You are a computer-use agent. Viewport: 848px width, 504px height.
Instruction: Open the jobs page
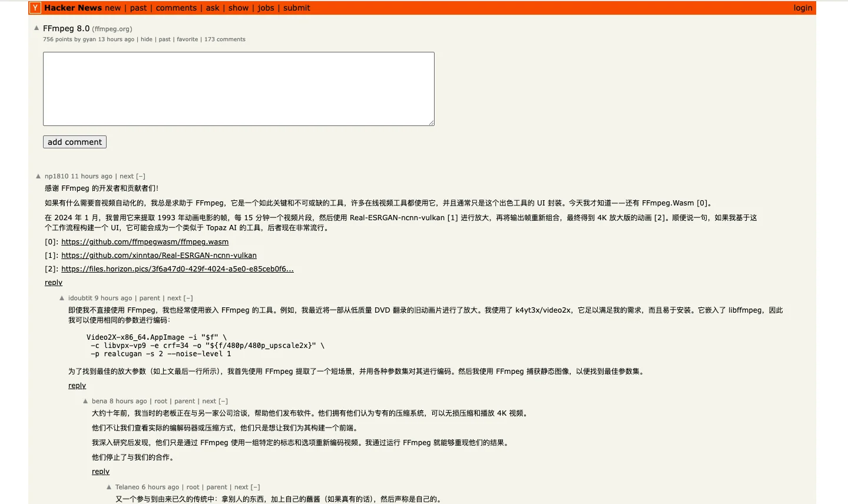click(x=266, y=8)
